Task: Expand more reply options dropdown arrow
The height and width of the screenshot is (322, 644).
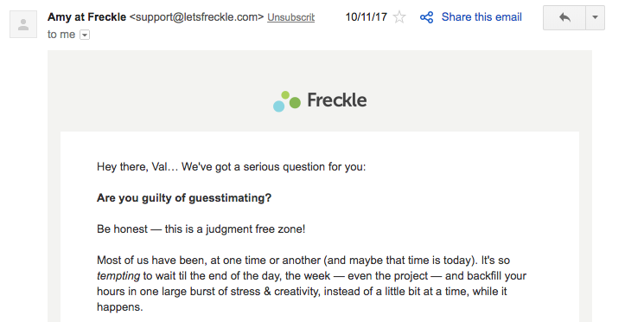Action: point(595,17)
